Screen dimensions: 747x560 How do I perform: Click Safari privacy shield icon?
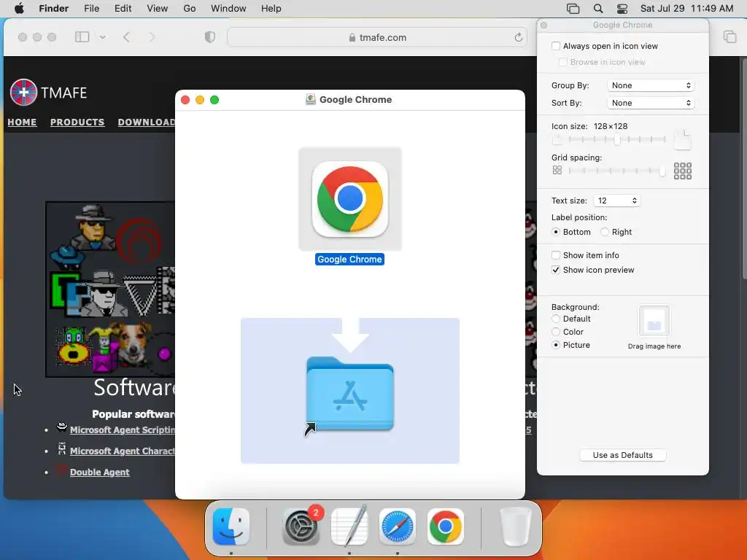(209, 36)
